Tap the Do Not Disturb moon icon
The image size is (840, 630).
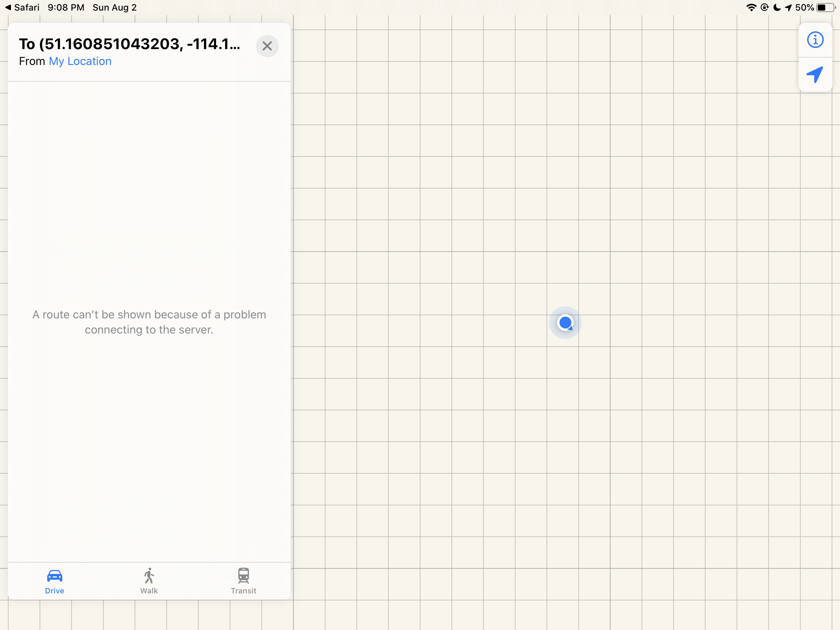coord(777,8)
